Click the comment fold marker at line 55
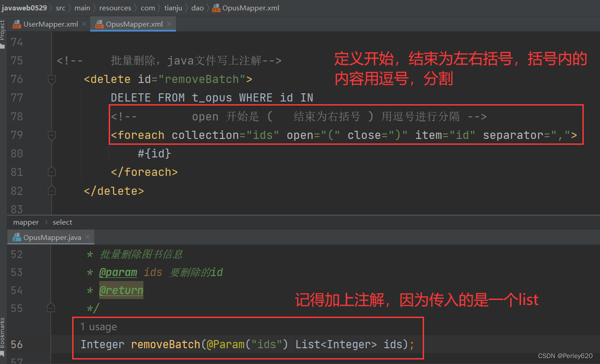Image resolution: width=600 pixels, height=364 pixels. point(51,308)
